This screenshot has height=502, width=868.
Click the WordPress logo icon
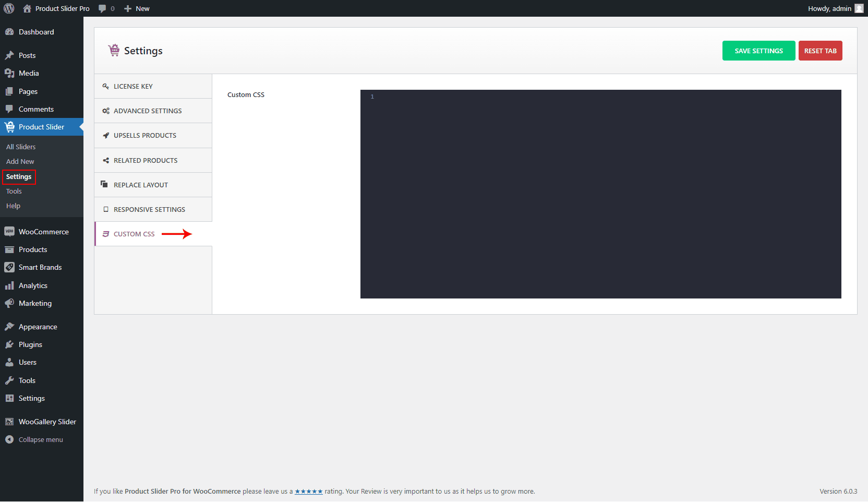click(x=9, y=8)
